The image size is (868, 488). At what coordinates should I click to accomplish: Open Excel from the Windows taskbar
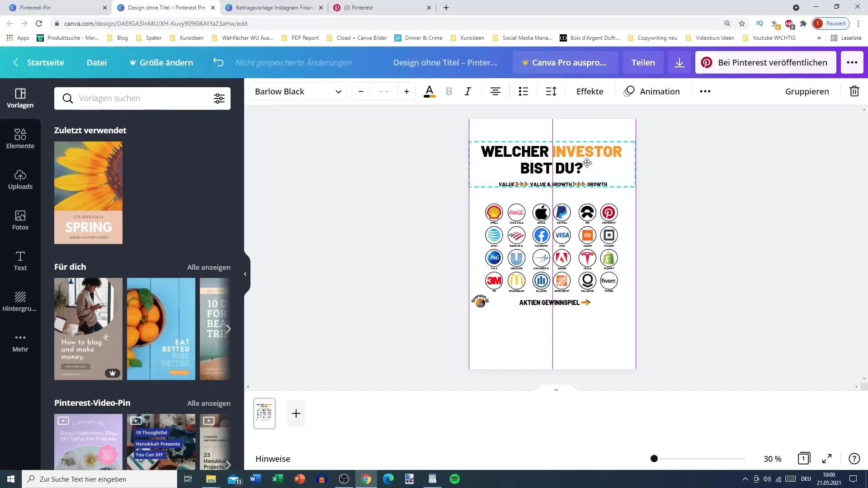(x=277, y=479)
